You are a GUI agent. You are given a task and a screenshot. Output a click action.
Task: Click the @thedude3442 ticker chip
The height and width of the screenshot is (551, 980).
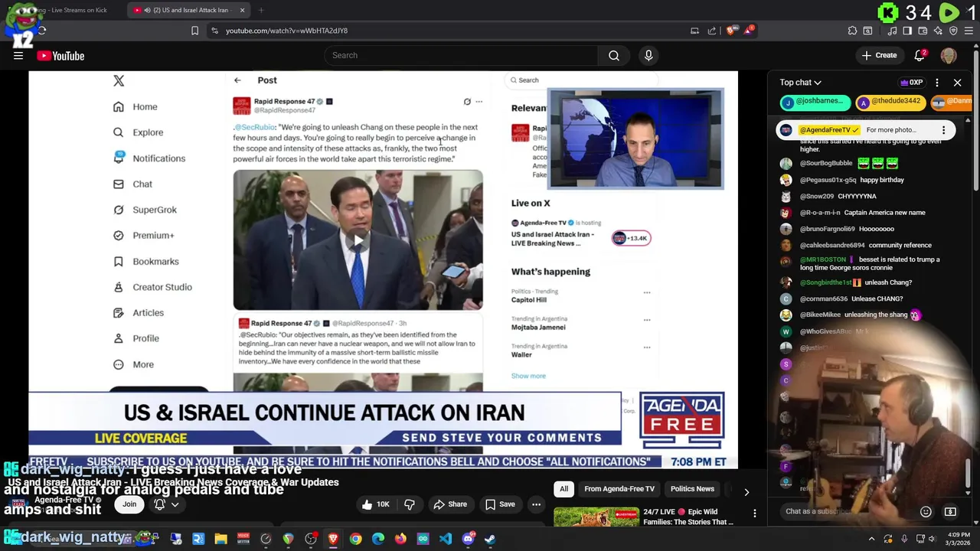pyautogui.click(x=891, y=101)
